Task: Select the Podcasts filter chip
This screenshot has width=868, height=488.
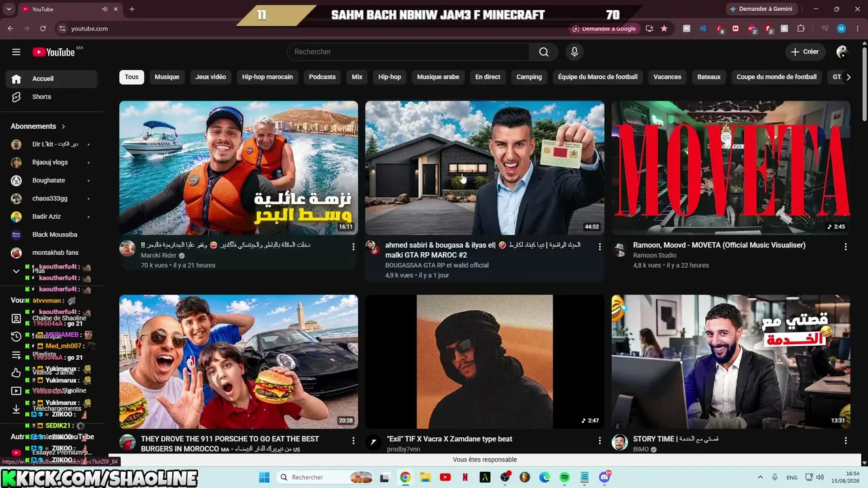Action: 322,77
